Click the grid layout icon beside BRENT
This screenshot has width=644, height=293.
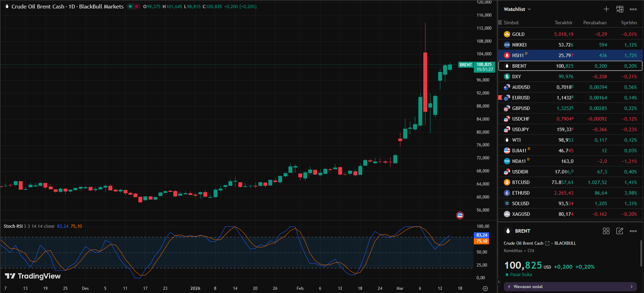pos(606,231)
